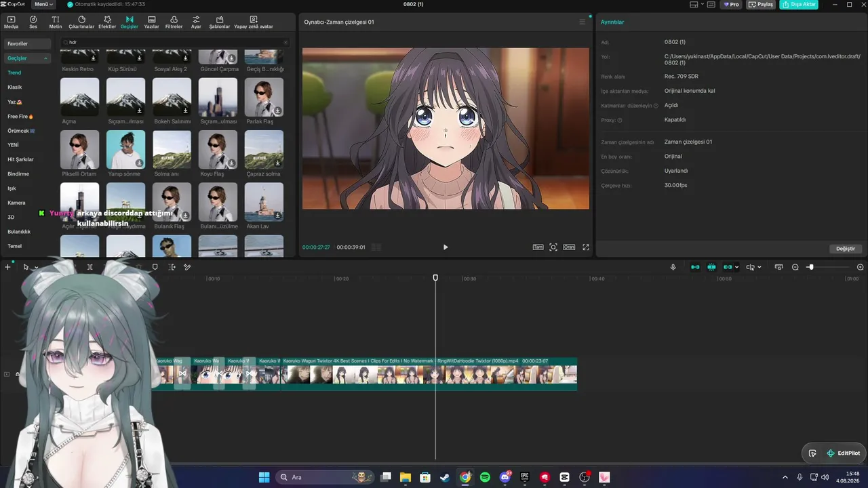
Task: Click the timeline pen edit icon
Action: pos(187,267)
